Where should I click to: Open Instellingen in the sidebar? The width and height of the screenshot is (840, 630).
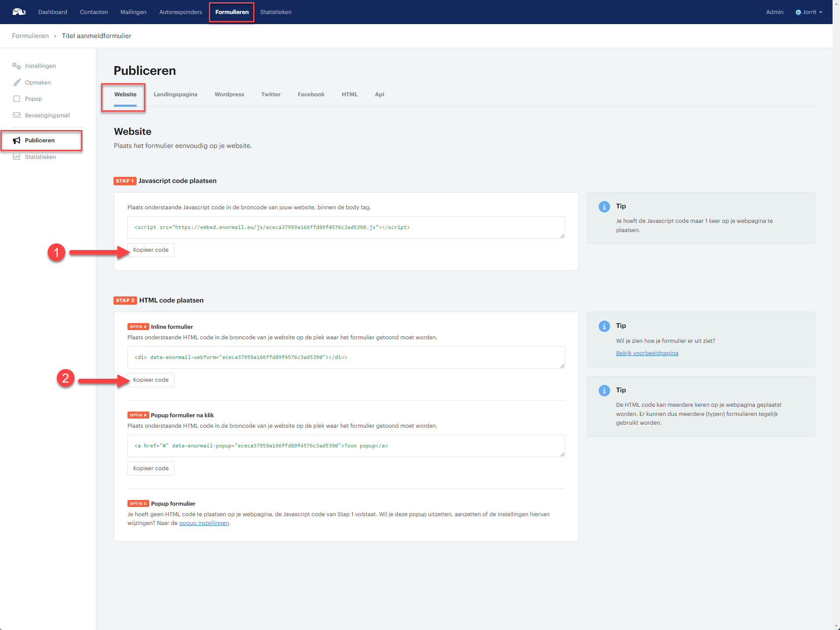pyautogui.click(x=40, y=66)
